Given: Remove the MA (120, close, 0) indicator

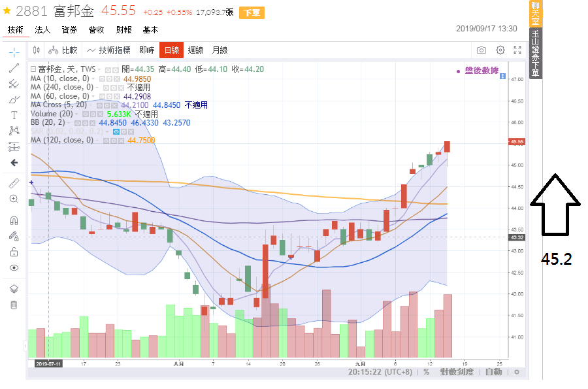Looking at the screenshot, I should tap(121, 141).
